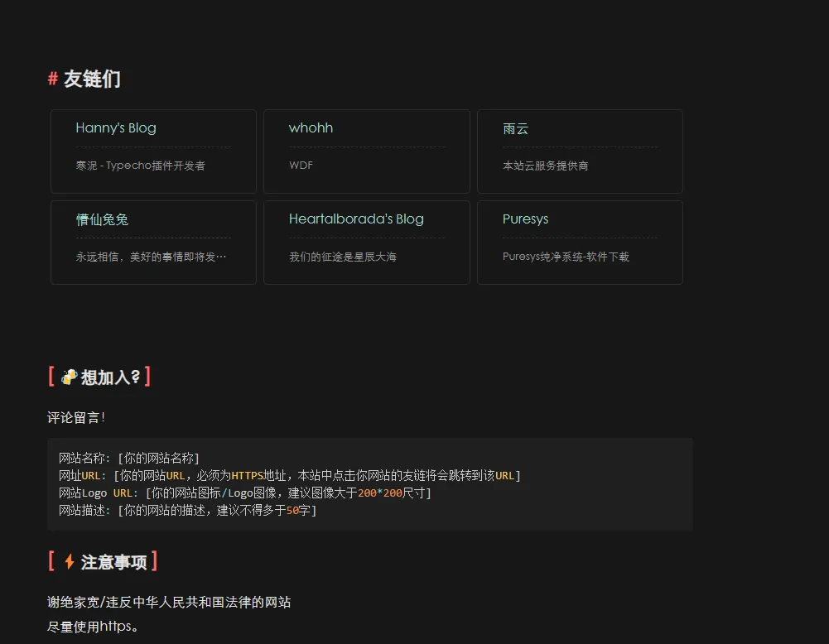Visit the Puresys 纯净系统 download site card
829x644 pixels.
pos(580,242)
